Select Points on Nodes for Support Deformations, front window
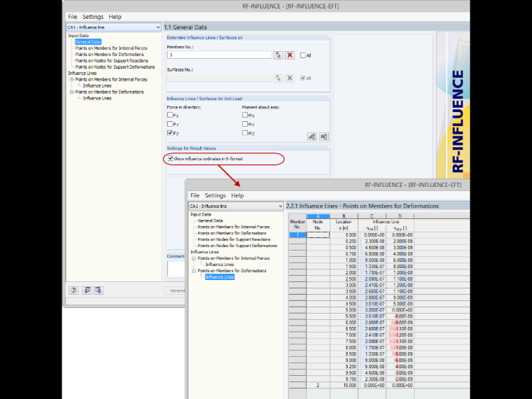Viewport: 532px width, 399px height. click(237, 246)
